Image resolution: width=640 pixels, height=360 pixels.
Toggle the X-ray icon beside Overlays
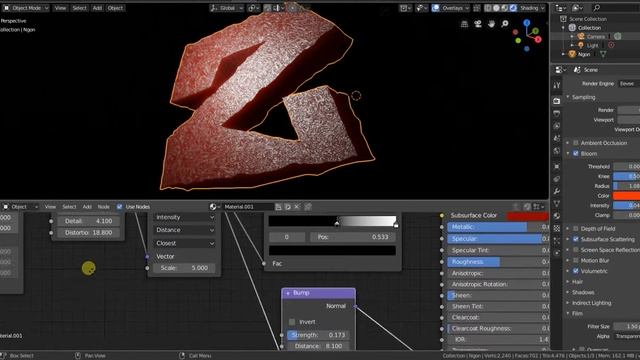[477, 8]
